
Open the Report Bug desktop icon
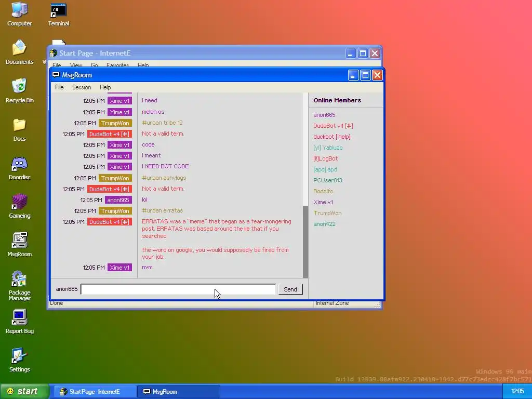(19, 322)
